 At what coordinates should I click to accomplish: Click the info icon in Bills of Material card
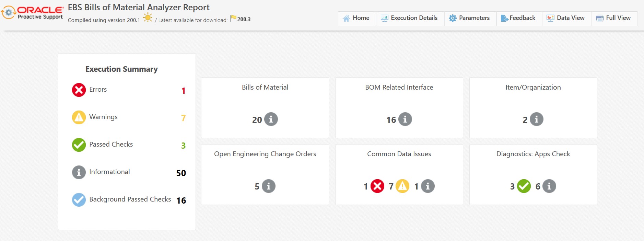271,119
